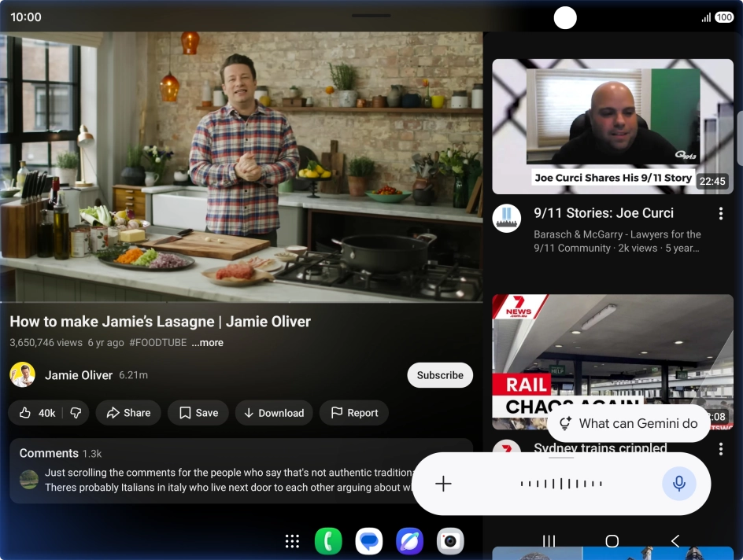This screenshot has width=743, height=560.
Task: Tap the Jamie Oliver video player
Action: click(x=241, y=167)
